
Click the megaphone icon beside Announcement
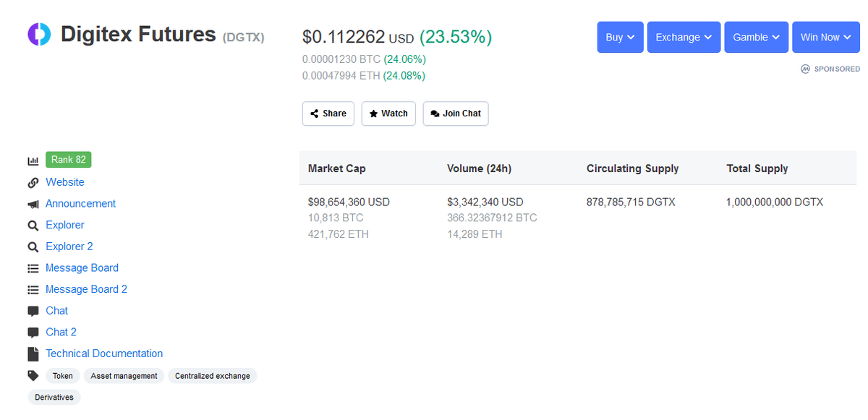pyautogui.click(x=33, y=203)
